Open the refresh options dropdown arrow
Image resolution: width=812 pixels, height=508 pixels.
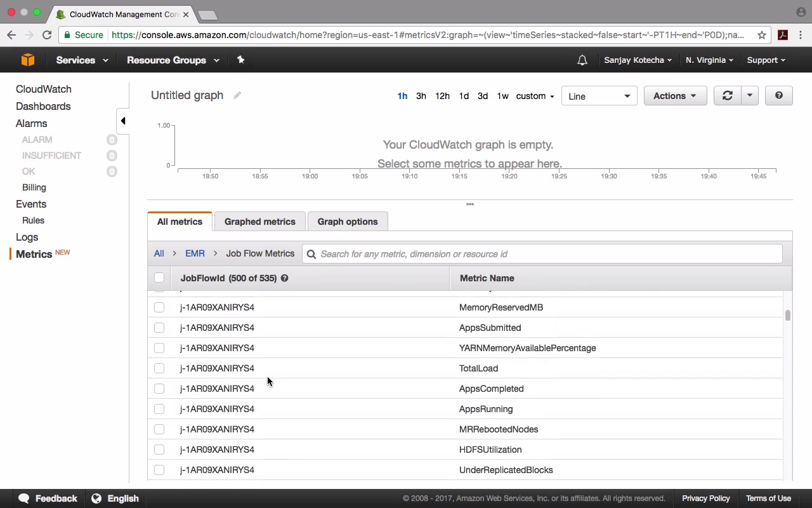pyautogui.click(x=749, y=96)
